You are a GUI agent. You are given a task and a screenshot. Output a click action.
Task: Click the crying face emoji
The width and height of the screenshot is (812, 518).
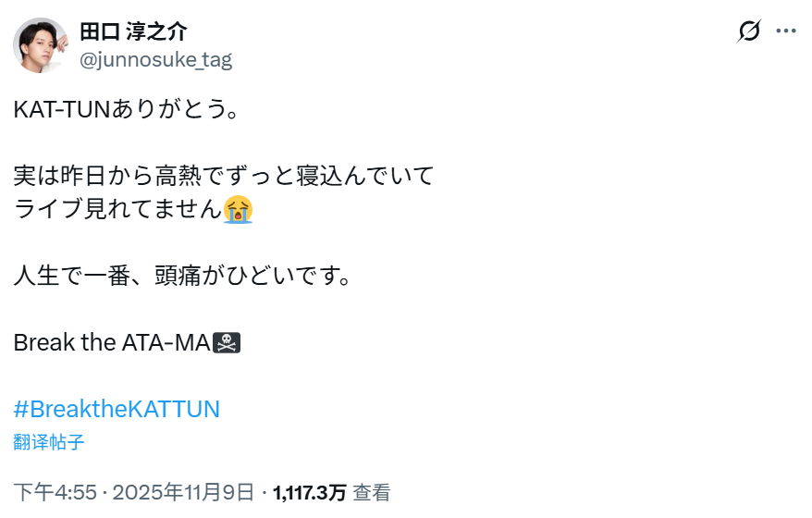coord(239,209)
